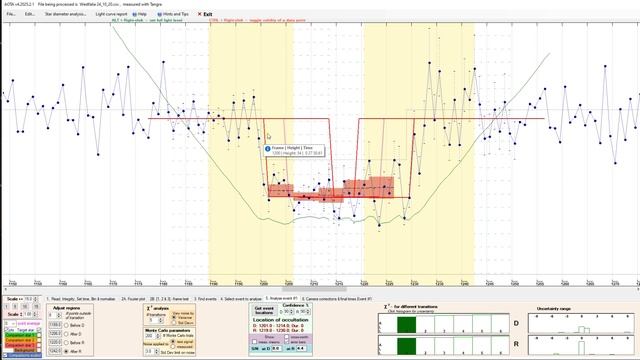640x360 pixels.
Task: Select the After R radio button
Action: pyautogui.click(x=66, y=351)
